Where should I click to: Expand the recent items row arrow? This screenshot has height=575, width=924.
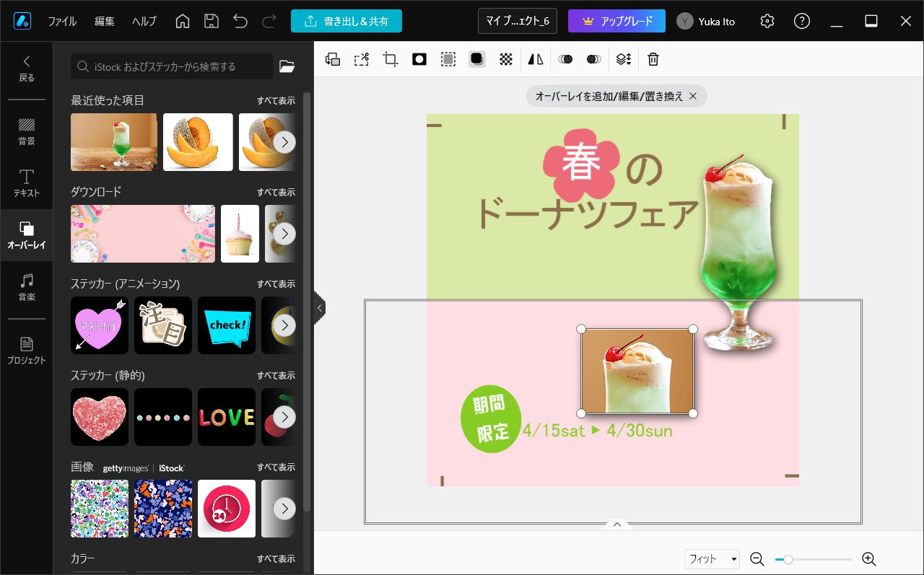tap(284, 141)
